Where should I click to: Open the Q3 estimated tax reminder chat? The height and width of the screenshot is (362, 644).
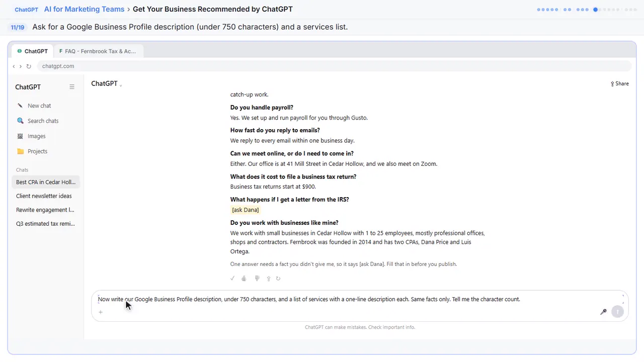click(x=45, y=224)
